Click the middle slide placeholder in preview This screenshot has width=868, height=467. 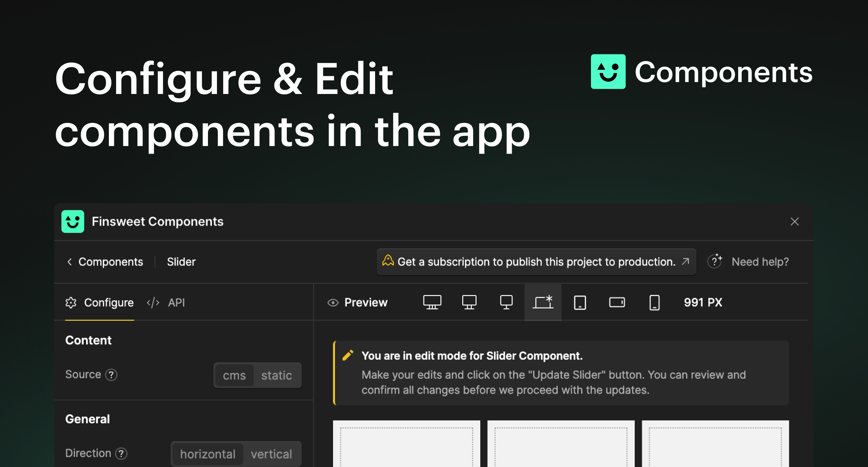tap(561, 444)
